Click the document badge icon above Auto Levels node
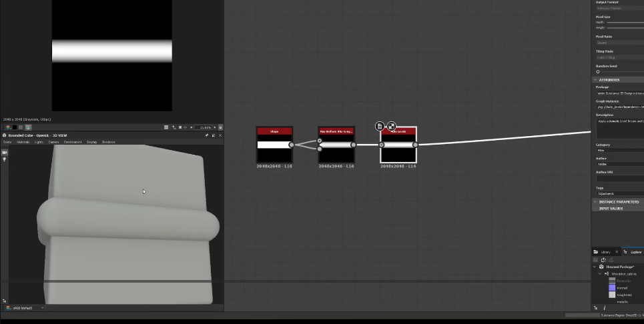 pyautogui.click(x=380, y=126)
